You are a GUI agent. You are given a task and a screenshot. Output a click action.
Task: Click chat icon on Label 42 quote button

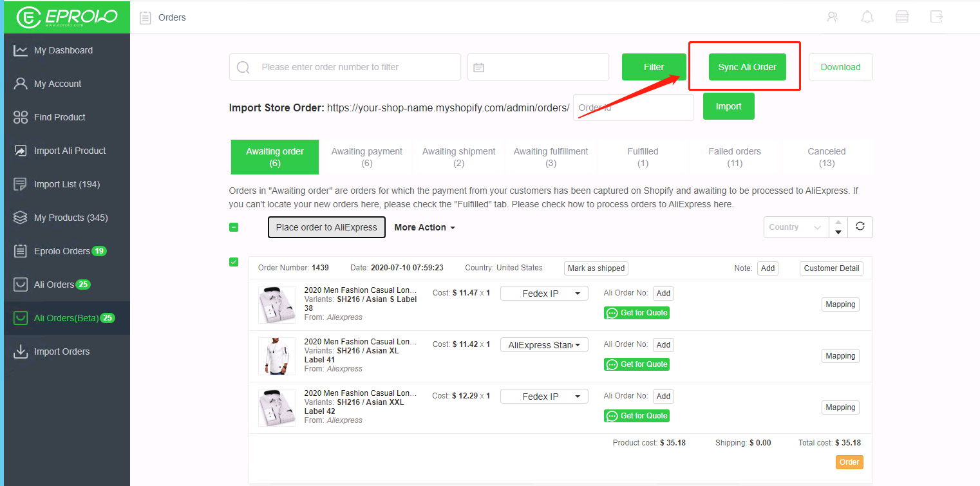[x=612, y=416]
